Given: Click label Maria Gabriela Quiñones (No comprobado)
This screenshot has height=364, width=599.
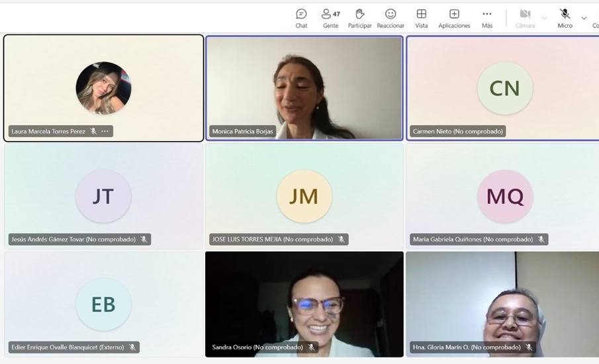Looking at the screenshot, I should [473, 240].
